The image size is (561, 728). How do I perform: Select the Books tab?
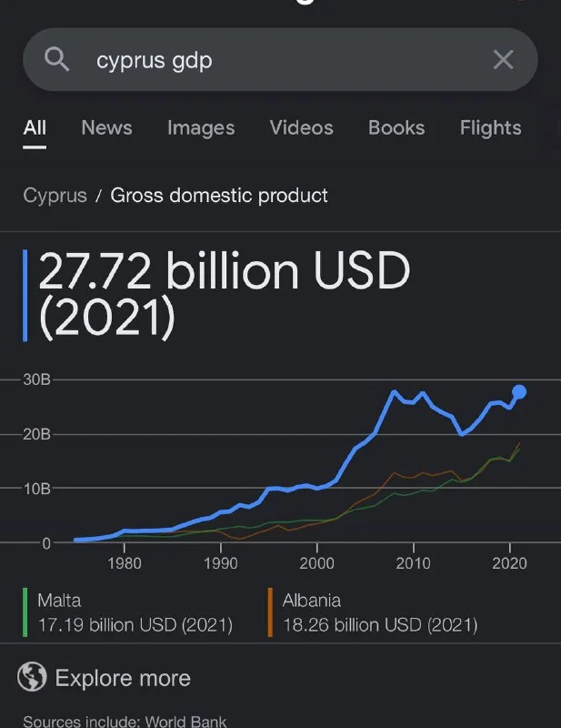pyautogui.click(x=396, y=128)
